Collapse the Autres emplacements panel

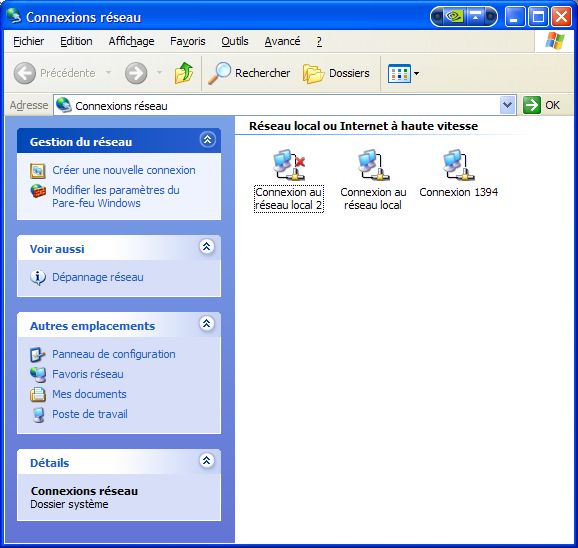[206, 324]
